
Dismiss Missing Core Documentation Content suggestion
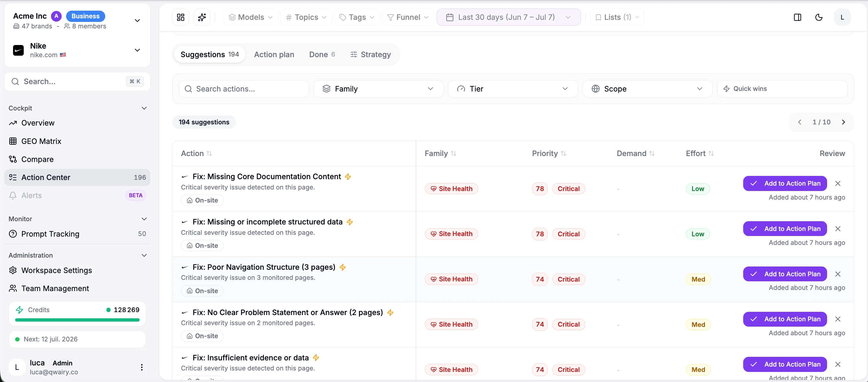point(838,183)
